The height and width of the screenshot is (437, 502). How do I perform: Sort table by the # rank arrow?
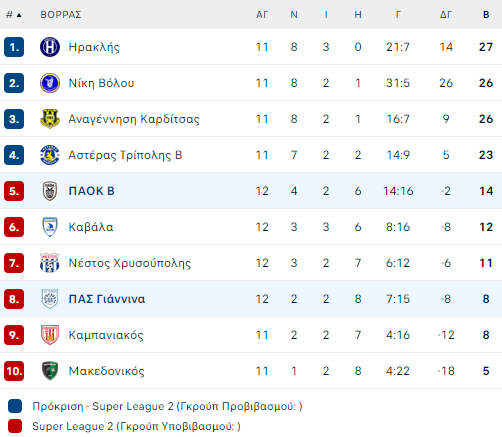click(14, 15)
